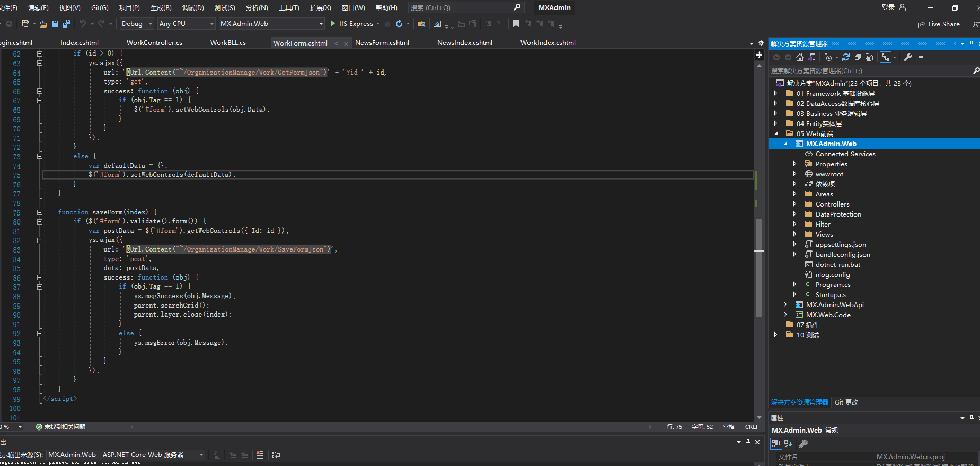Click the property pages wrench in Properties panel
980x466 pixels.
(x=804, y=444)
